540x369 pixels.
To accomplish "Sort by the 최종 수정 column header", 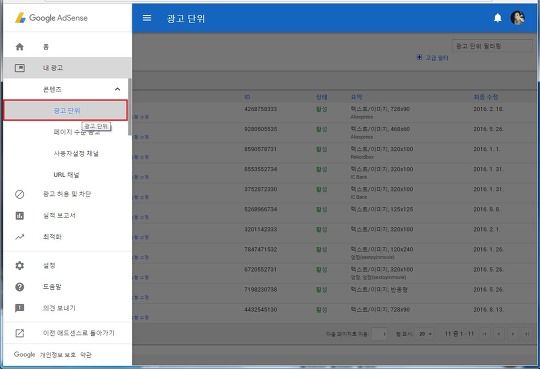I will 486,97.
